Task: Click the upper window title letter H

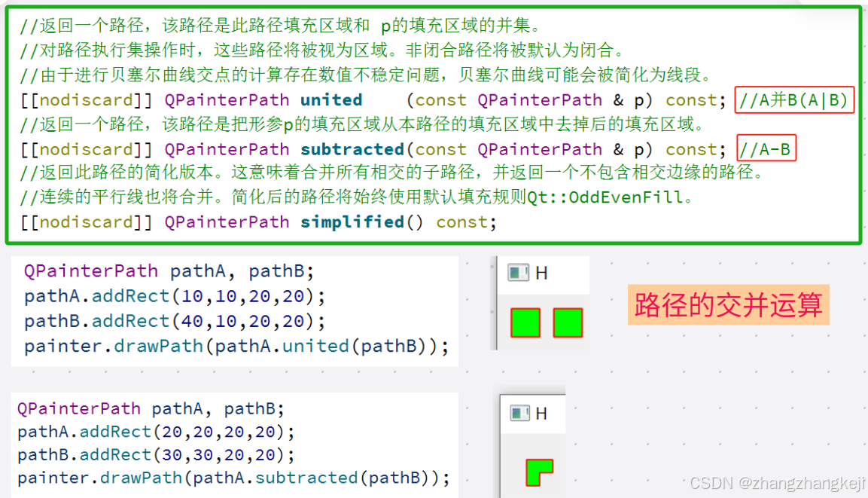Action: (541, 273)
